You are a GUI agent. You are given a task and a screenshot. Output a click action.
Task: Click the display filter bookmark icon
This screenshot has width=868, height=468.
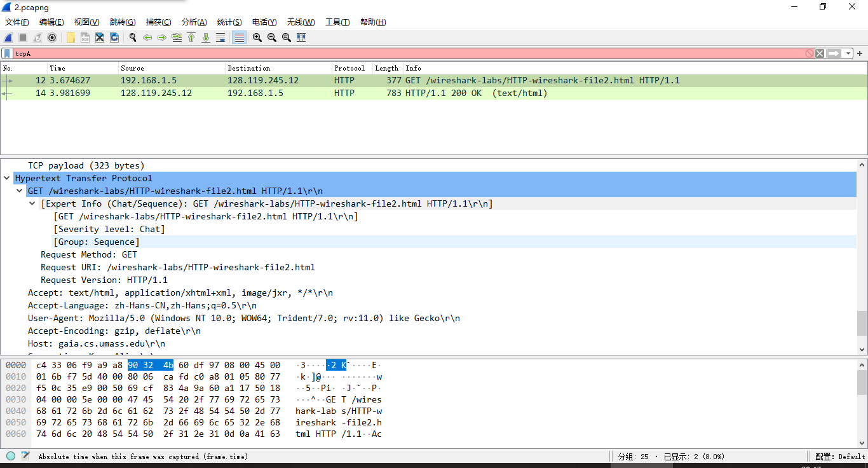pyautogui.click(x=7, y=53)
